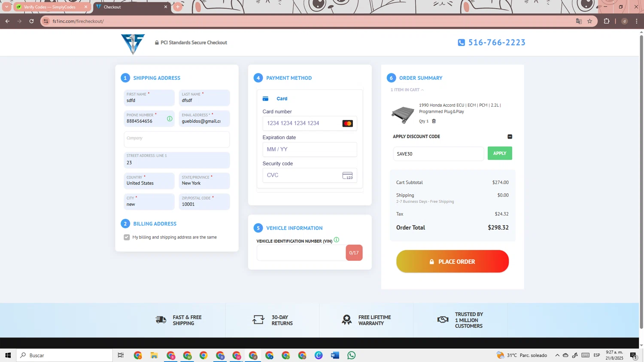Collapse the 1 Item in Cart list
The image size is (644, 362).
[407, 90]
